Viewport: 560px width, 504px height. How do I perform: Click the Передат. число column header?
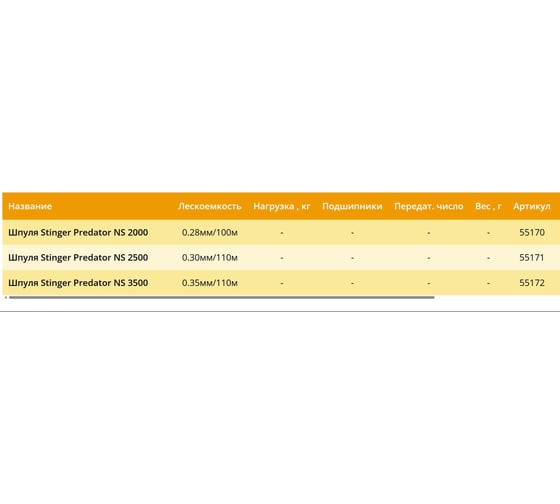pos(429,206)
